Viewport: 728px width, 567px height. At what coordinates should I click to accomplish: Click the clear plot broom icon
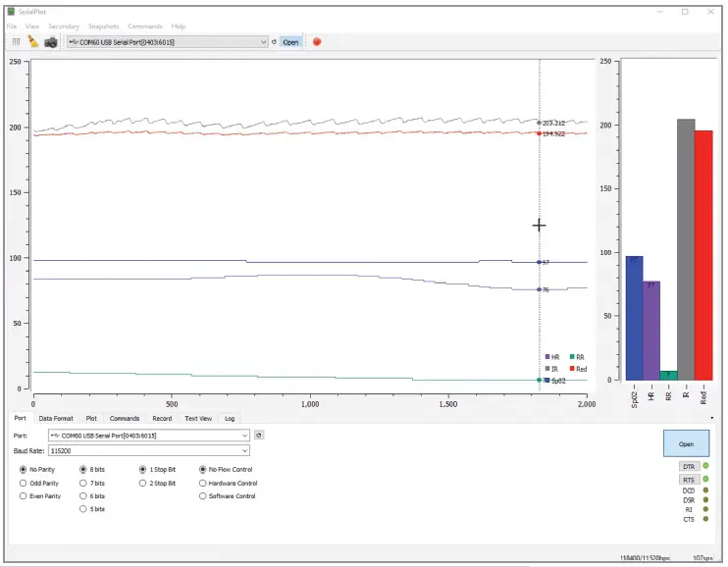(x=32, y=42)
